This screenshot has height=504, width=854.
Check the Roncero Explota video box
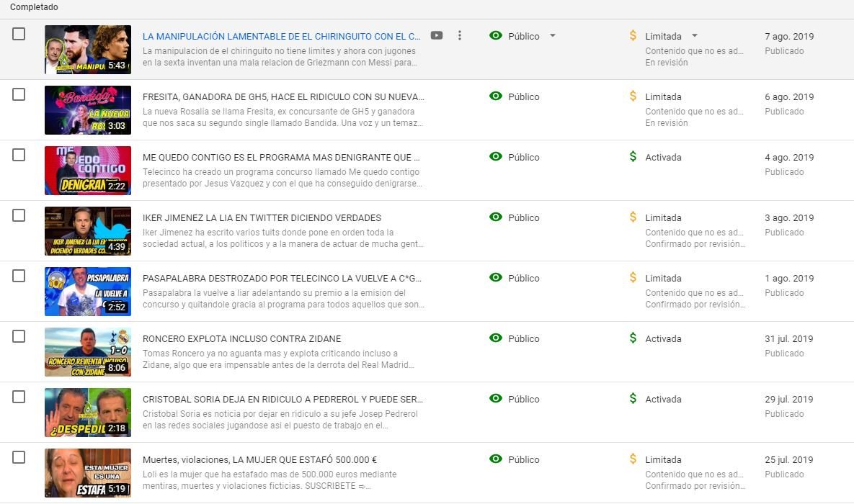pos(19,336)
